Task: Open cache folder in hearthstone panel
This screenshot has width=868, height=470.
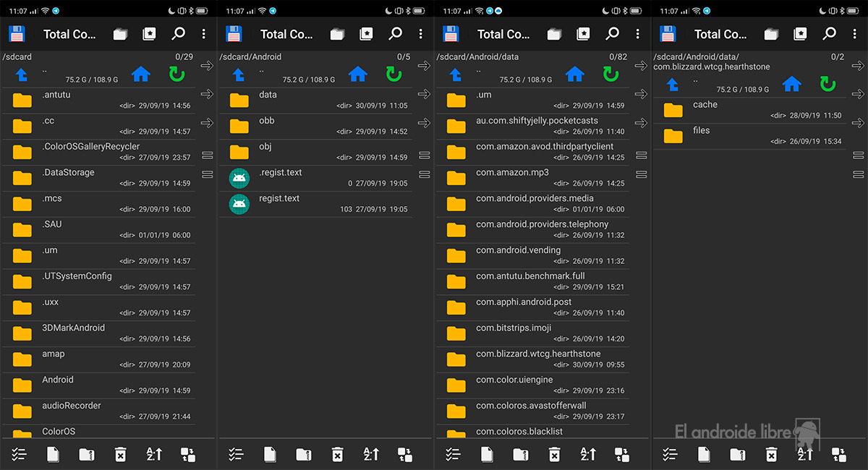Action: point(749,110)
